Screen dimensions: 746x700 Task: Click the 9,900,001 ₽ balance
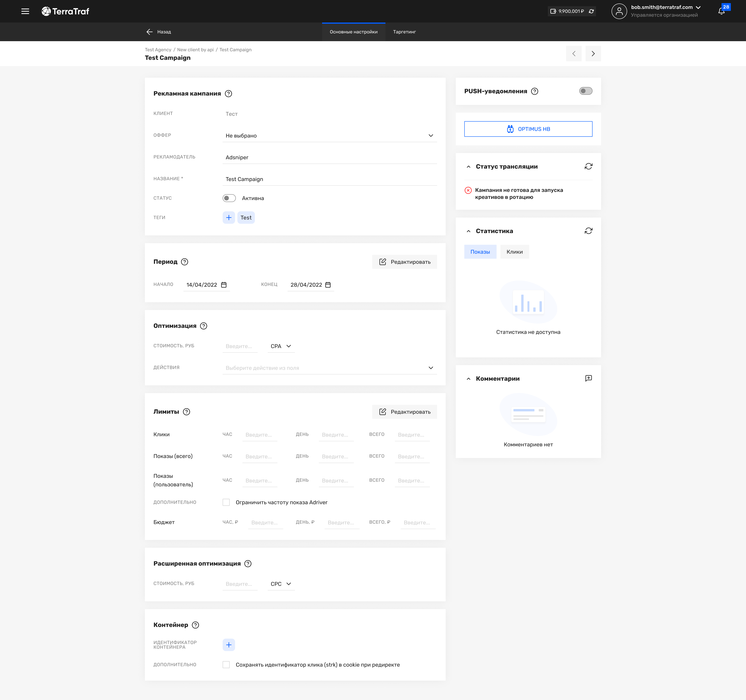click(571, 11)
